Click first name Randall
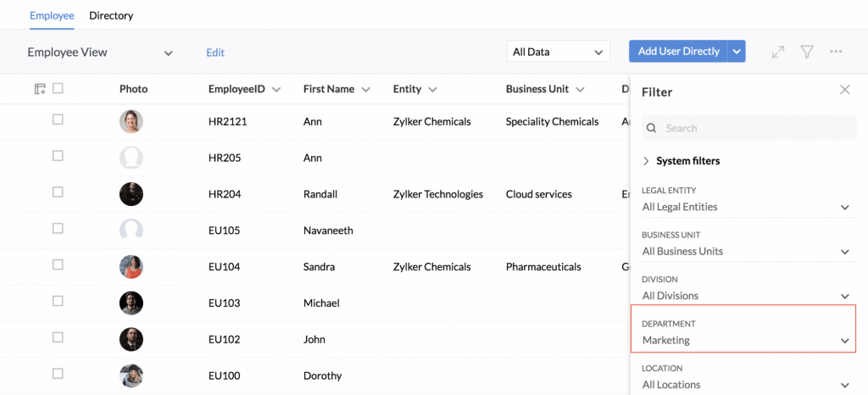868x395 pixels. pos(320,194)
